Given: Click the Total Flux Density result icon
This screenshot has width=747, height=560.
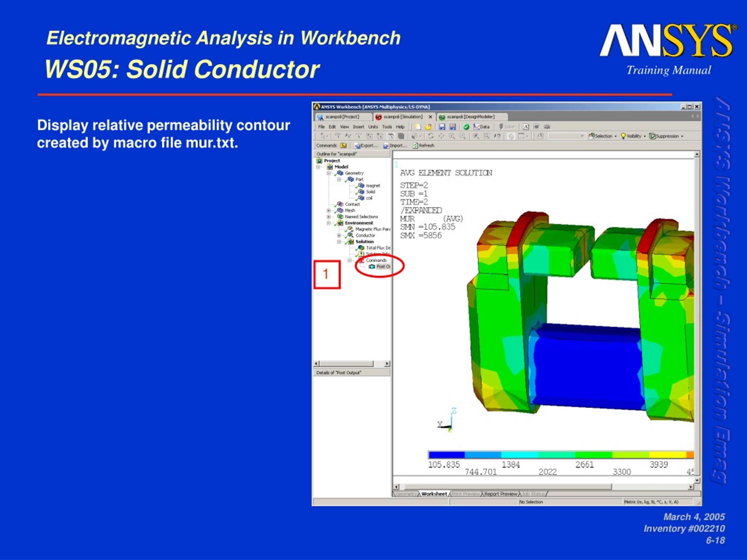Looking at the screenshot, I should (361, 248).
